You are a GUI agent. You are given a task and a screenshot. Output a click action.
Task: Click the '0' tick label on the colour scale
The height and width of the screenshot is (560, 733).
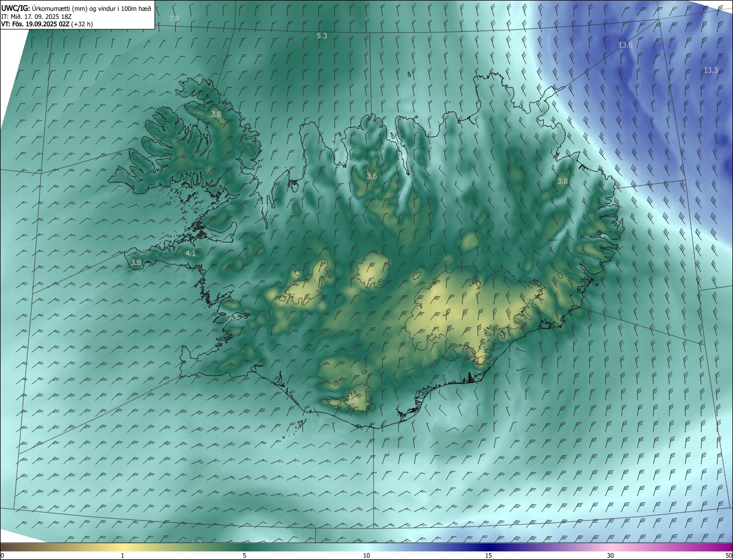pyautogui.click(x=2, y=556)
